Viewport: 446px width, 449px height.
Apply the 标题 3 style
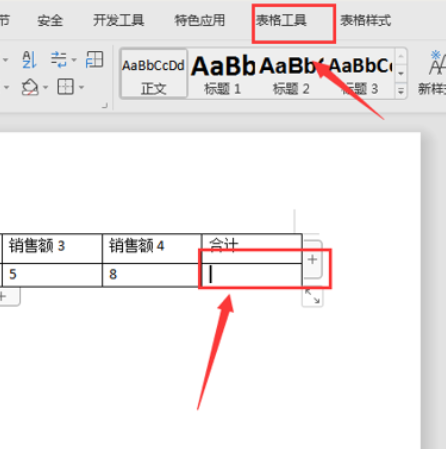click(x=360, y=74)
